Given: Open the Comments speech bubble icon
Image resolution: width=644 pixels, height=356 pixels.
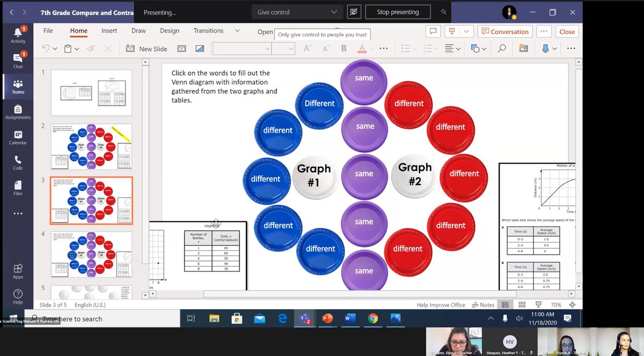Looking at the screenshot, I should coord(433,32).
